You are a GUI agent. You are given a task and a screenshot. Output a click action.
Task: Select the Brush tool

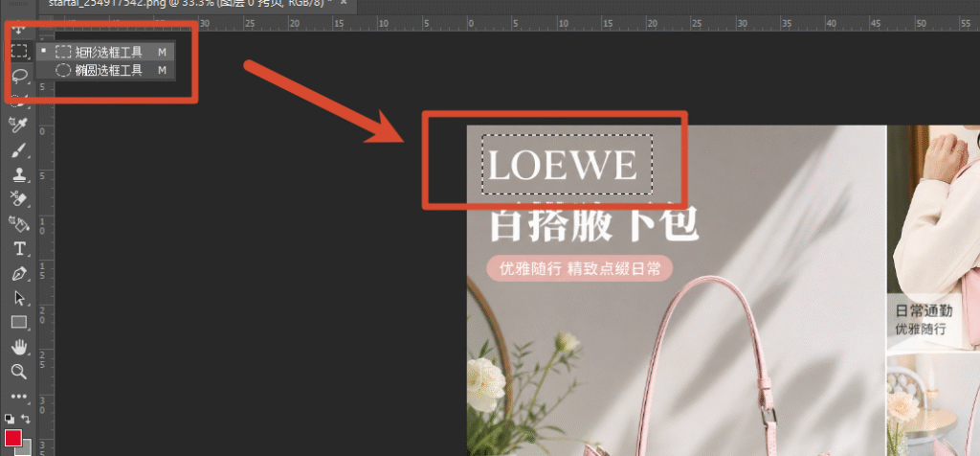[19, 150]
